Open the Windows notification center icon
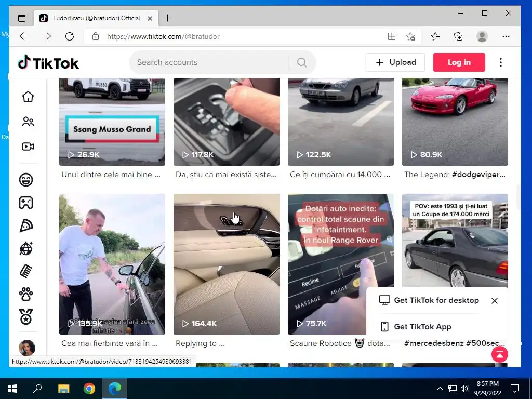Viewport: 532px width, 399px height. [x=515, y=389]
